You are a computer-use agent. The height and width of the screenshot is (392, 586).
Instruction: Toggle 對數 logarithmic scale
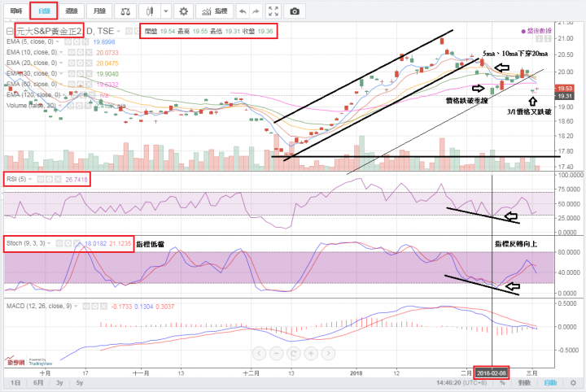(x=524, y=383)
